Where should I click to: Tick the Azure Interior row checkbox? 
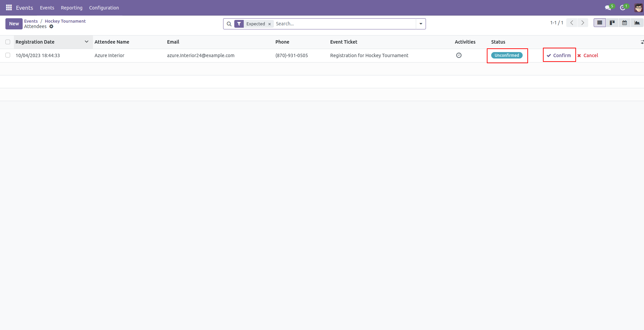[x=8, y=55]
